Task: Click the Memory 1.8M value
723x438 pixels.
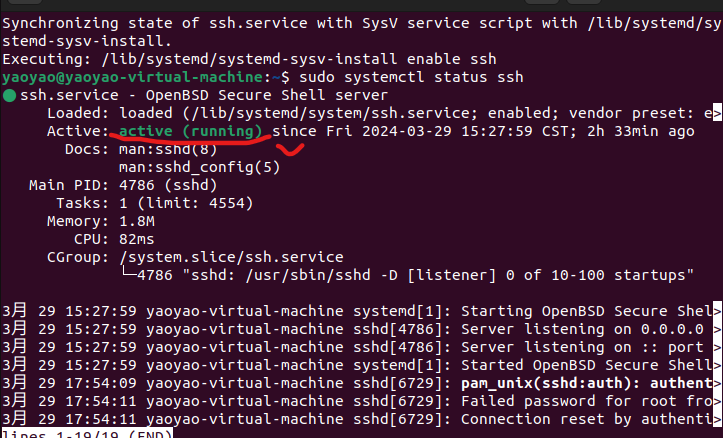Action: click(x=137, y=221)
